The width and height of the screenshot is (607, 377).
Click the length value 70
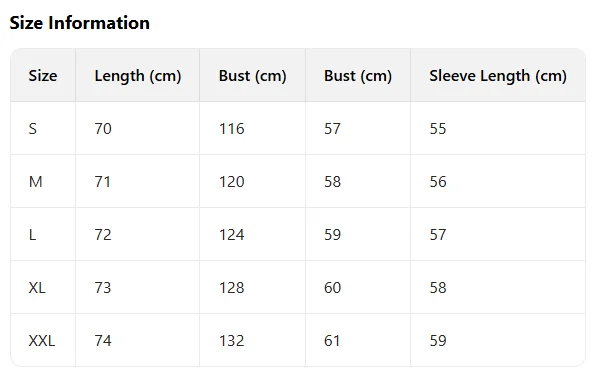coord(103,129)
